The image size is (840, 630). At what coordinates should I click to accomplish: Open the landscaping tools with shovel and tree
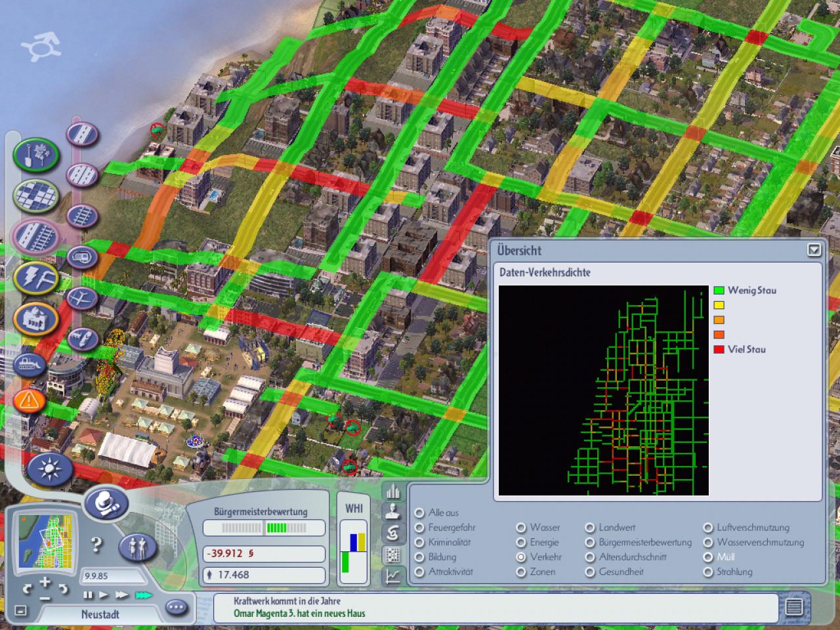click(x=36, y=155)
